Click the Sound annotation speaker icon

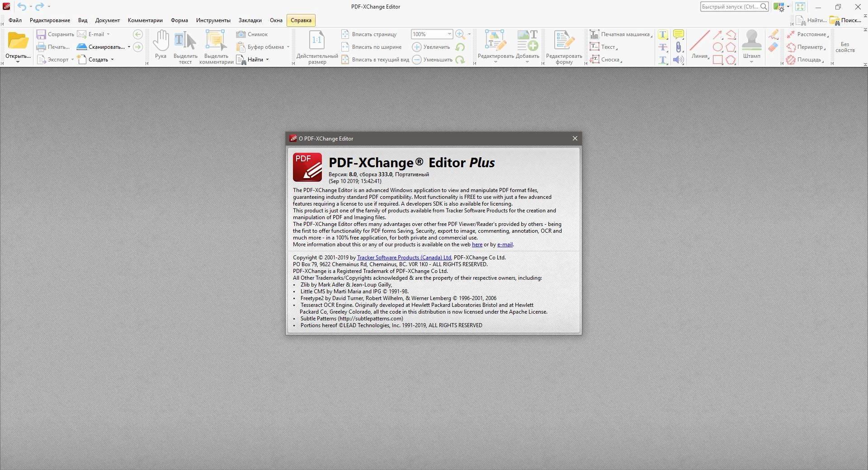click(678, 60)
